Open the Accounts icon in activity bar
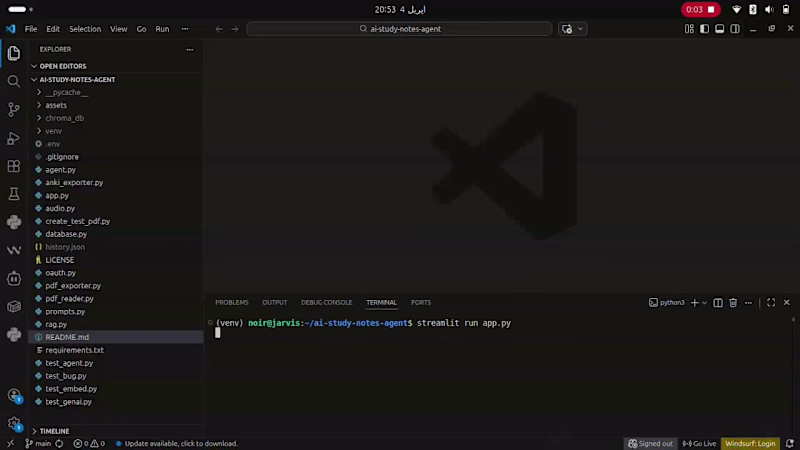Image resolution: width=800 pixels, height=450 pixels. point(14,395)
